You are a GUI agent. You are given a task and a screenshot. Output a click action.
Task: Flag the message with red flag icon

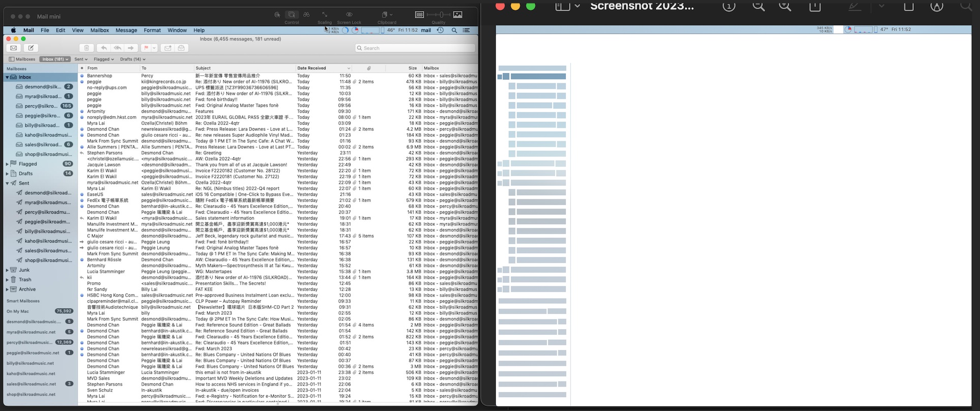146,48
